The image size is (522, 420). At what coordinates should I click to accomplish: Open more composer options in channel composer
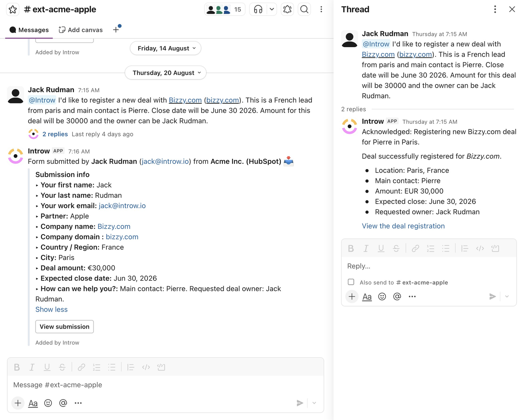point(78,403)
